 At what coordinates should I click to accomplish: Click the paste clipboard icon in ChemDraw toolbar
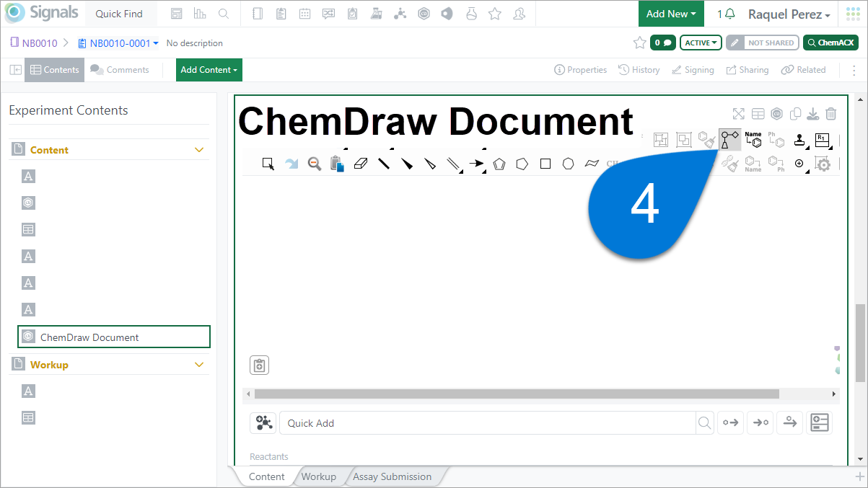337,164
